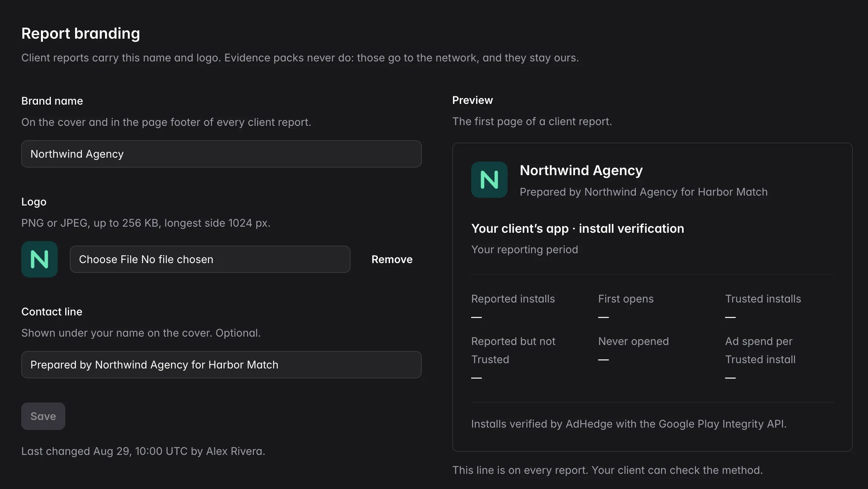Click the 'PNG or JPEG, up to 256 KB' hint

(x=146, y=223)
